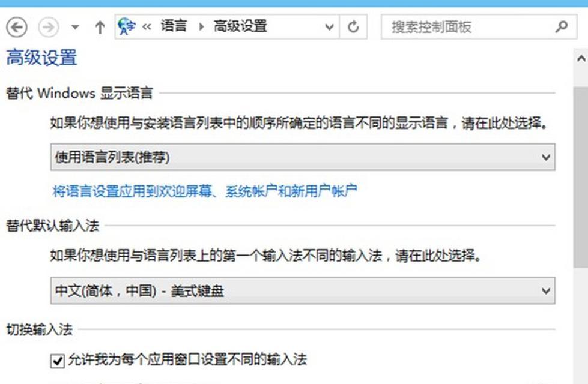Expand the arrow between 语言 and 高级设置
This screenshot has width=588, height=384.
click(201, 26)
